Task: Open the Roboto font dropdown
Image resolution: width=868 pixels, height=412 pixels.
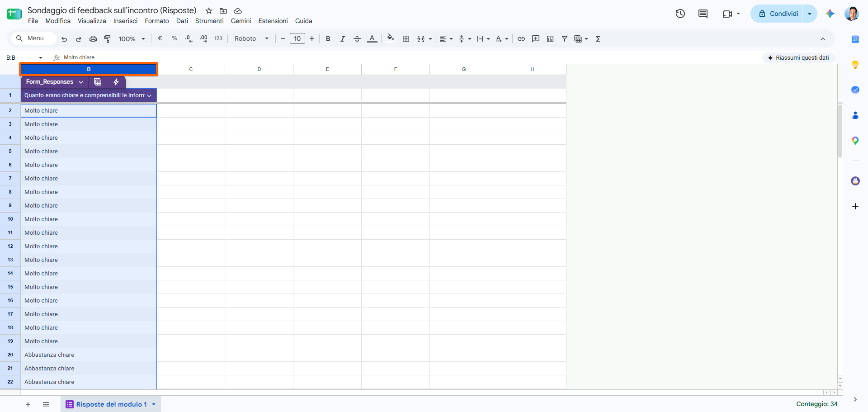Action: [251, 39]
